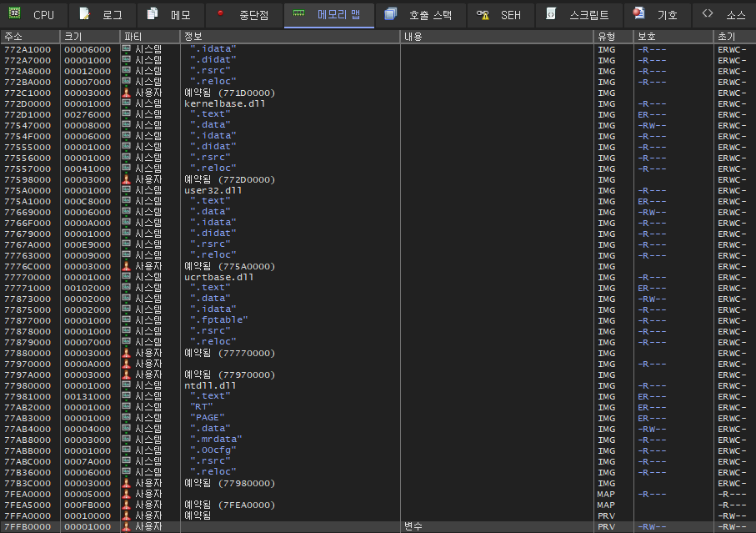Click address 7FFB0000 in last row
The height and width of the screenshot is (533, 756).
click(x=28, y=526)
